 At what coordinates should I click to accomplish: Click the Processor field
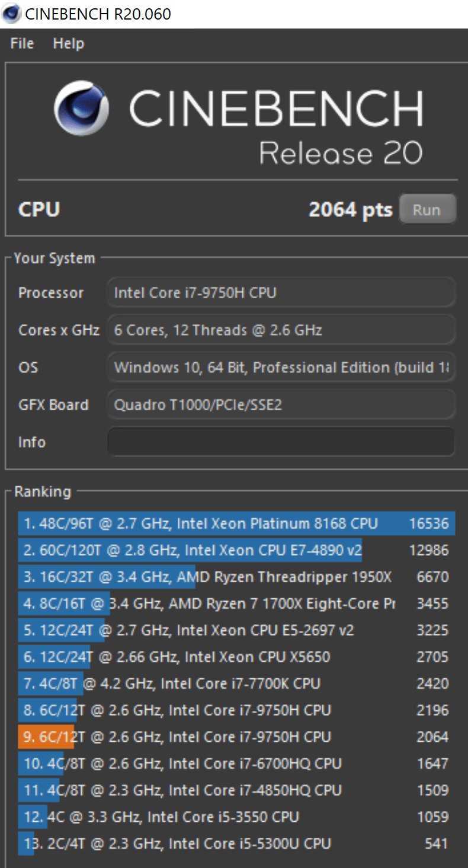click(x=281, y=293)
